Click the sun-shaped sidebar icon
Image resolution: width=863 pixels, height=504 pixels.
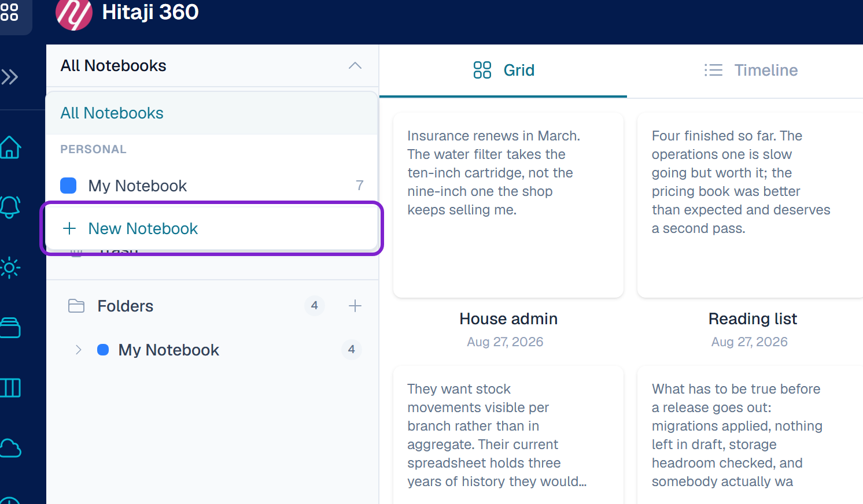(10, 268)
